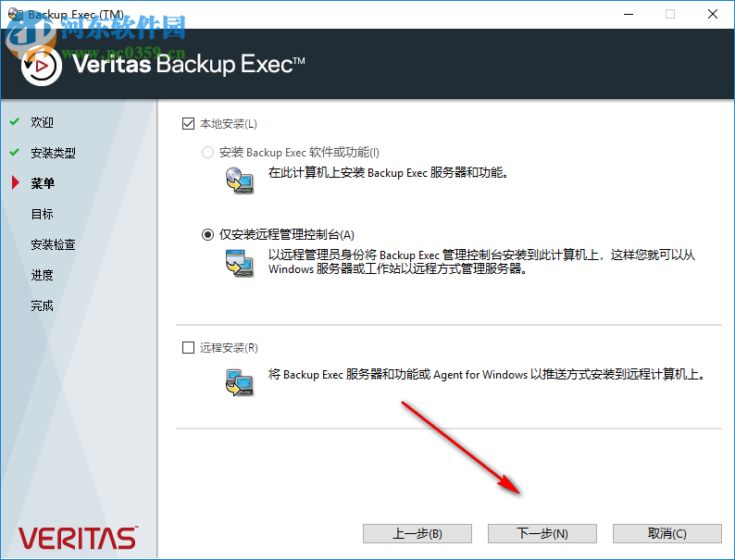
Task: Click the 下一步(N) button
Action: point(542,533)
